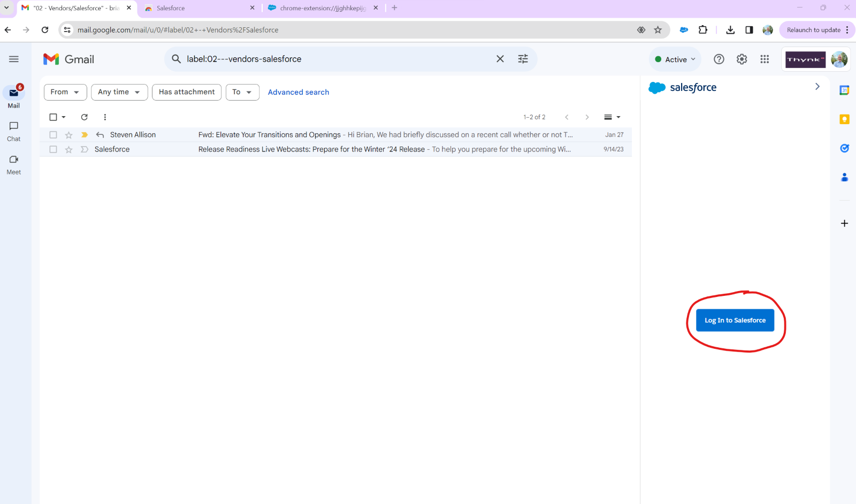Click the site information icon in address bar
Screen dimensions: 856x504
pyautogui.click(x=67, y=30)
